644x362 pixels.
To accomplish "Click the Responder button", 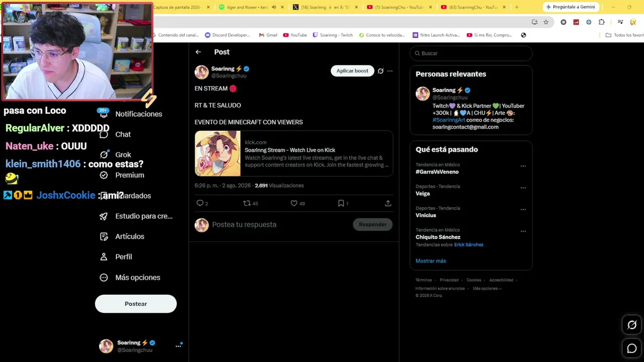I will point(373,224).
